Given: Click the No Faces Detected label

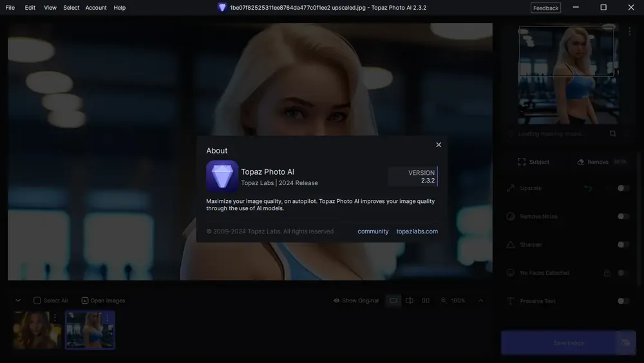Looking at the screenshot, I should [545, 273].
